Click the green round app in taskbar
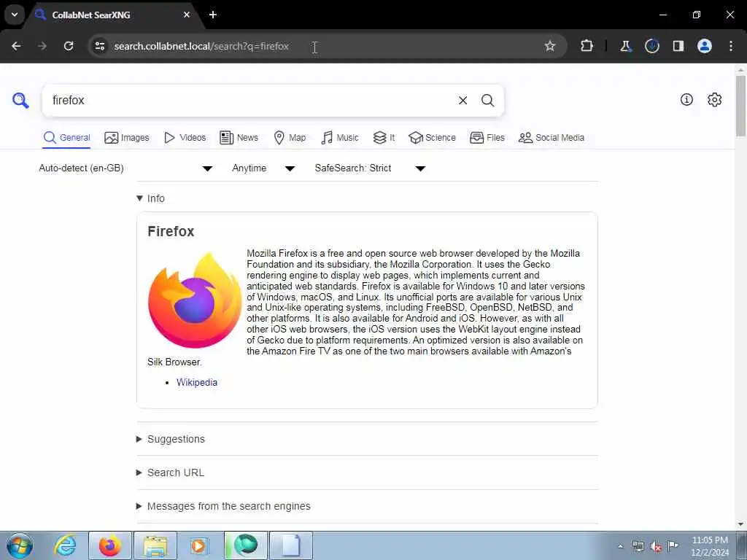 (x=245, y=545)
